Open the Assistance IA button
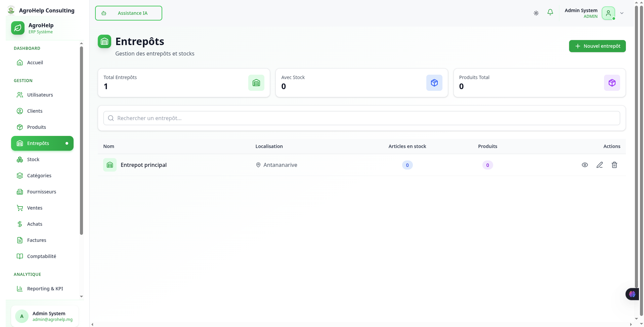644x327 pixels. click(x=129, y=13)
